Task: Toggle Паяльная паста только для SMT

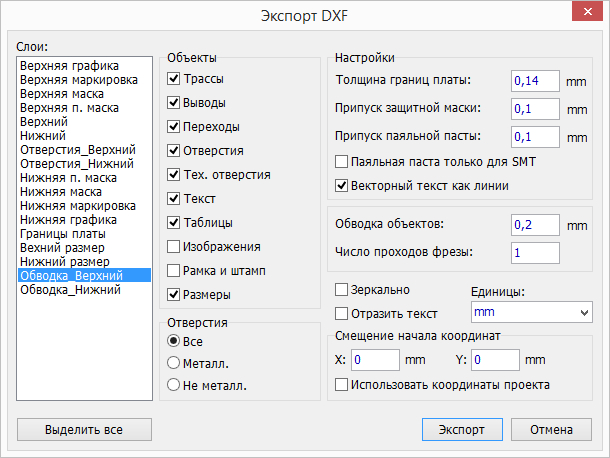Action: [342, 161]
